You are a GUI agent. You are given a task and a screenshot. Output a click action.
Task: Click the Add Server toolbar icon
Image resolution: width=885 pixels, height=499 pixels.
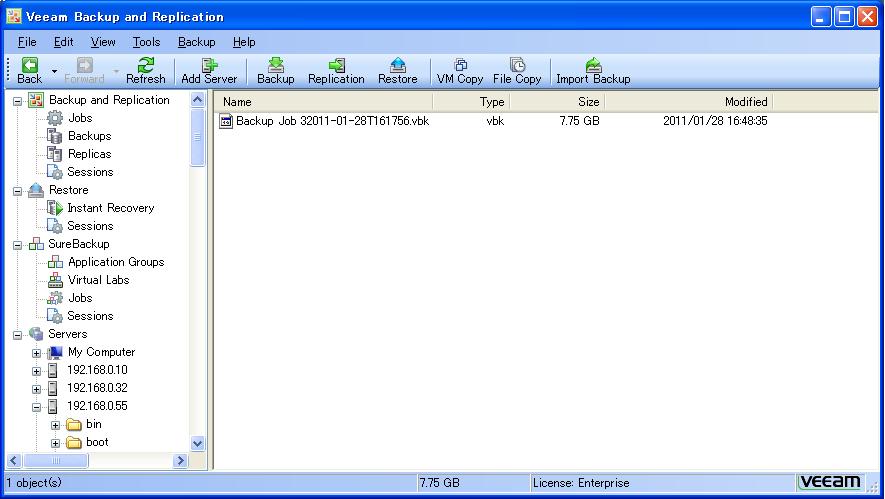click(x=209, y=71)
